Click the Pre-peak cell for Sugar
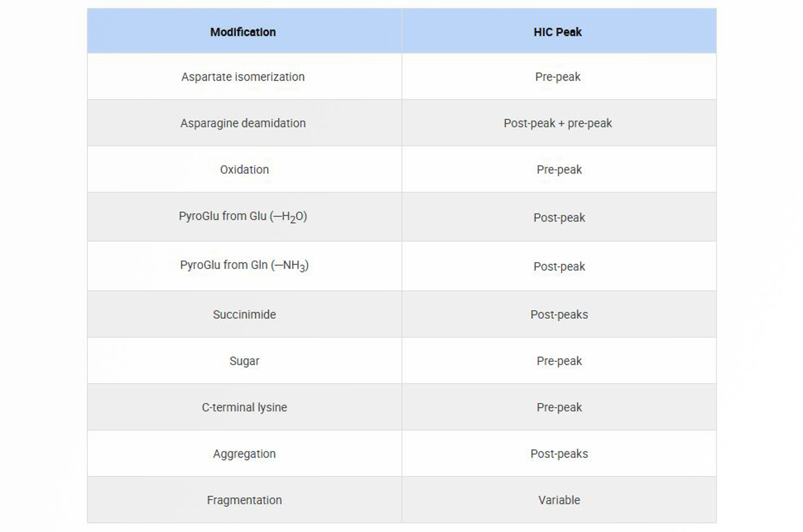The image size is (803, 532). [559, 361]
